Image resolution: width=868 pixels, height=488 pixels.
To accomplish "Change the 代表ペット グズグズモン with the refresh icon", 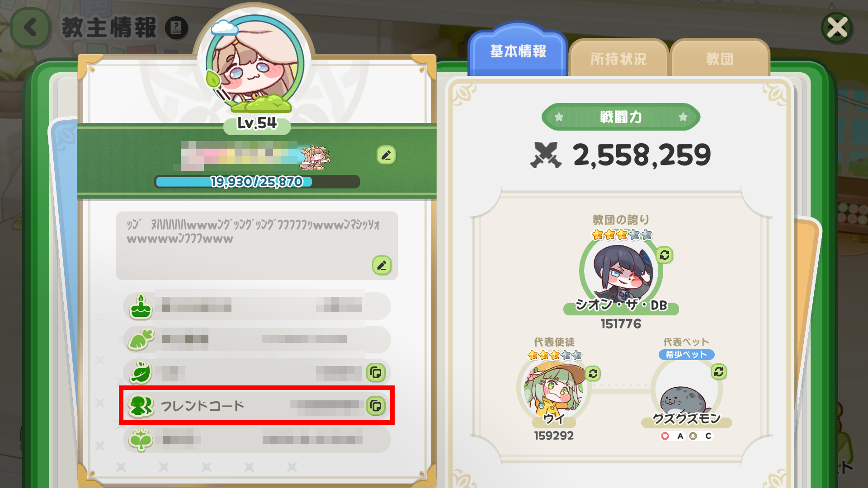I will coord(718,372).
